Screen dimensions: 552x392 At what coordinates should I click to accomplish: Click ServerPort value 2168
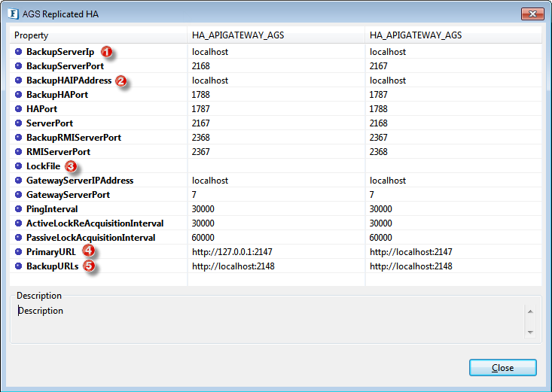(379, 123)
